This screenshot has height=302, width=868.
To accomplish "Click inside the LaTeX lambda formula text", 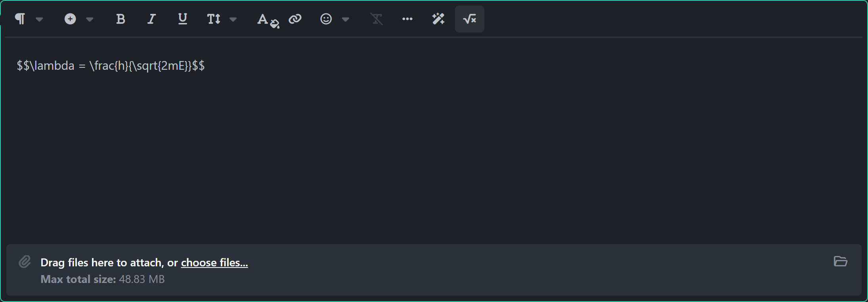I will [111, 65].
